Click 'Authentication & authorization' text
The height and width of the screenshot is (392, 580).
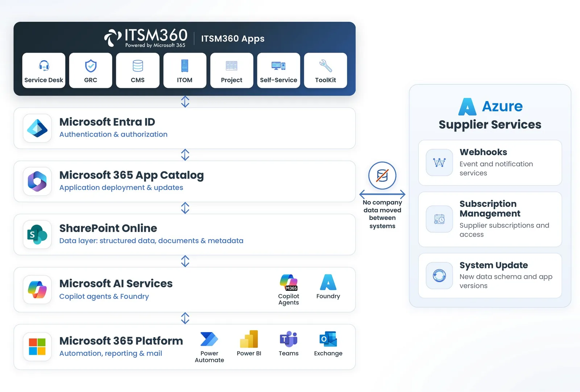click(113, 134)
